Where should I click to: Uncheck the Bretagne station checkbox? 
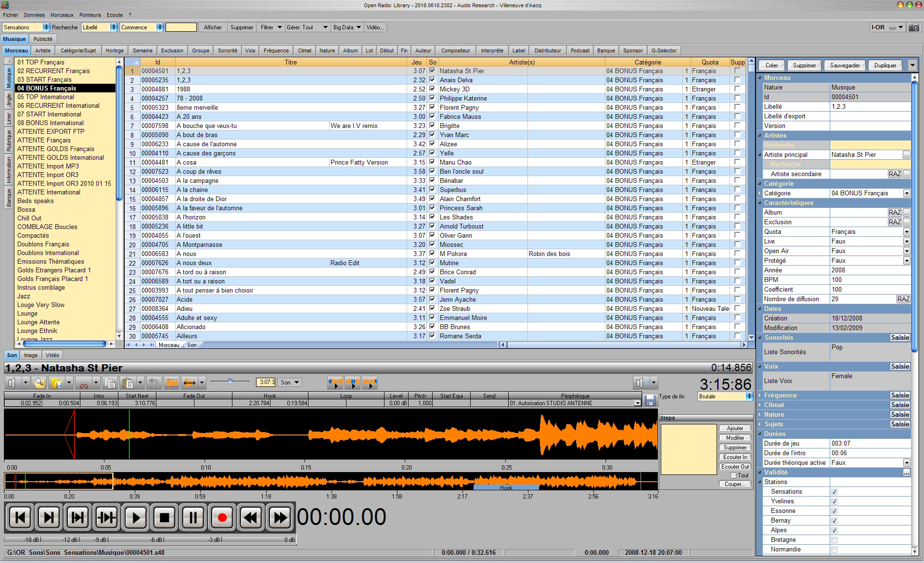pyautogui.click(x=834, y=540)
